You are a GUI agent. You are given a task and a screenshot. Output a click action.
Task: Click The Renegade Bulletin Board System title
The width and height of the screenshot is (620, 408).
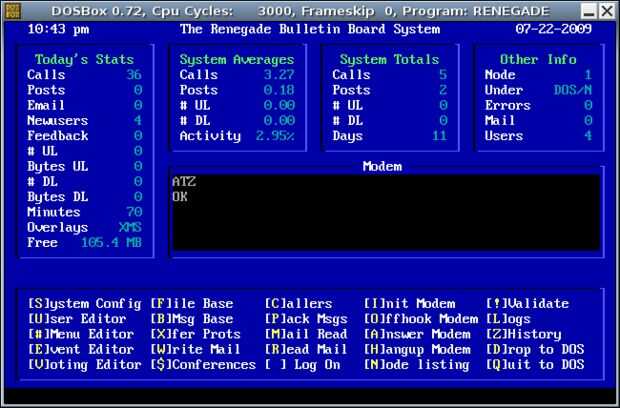(310, 29)
